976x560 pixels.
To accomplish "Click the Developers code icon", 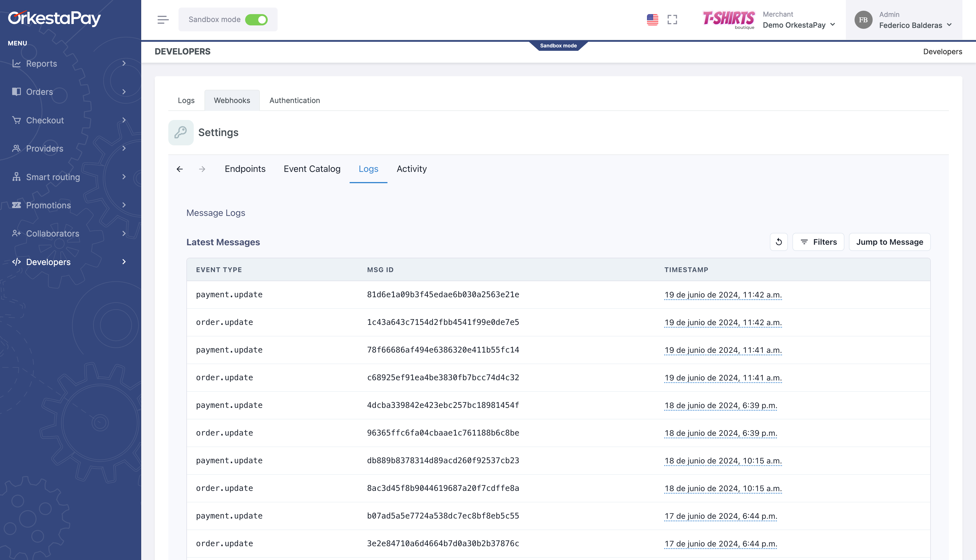I will (16, 262).
